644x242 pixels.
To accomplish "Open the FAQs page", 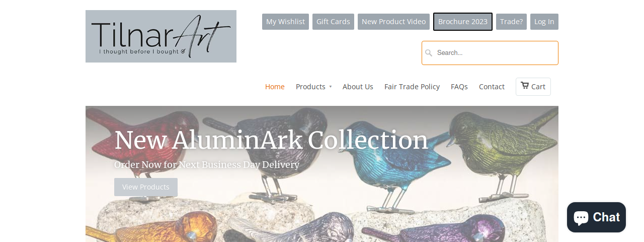I will click(x=459, y=87).
